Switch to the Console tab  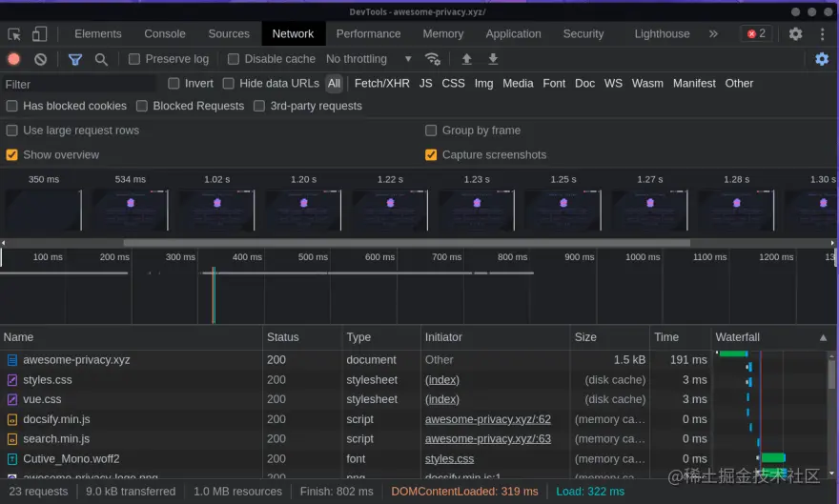(165, 33)
